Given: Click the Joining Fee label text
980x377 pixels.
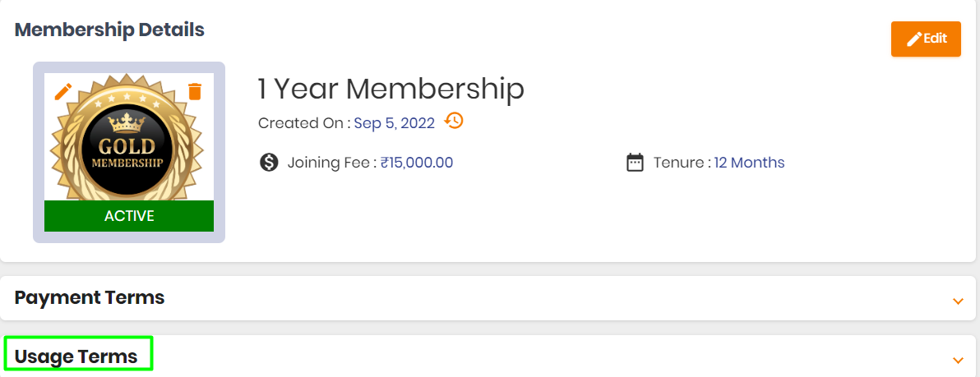Looking at the screenshot, I should click(332, 163).
